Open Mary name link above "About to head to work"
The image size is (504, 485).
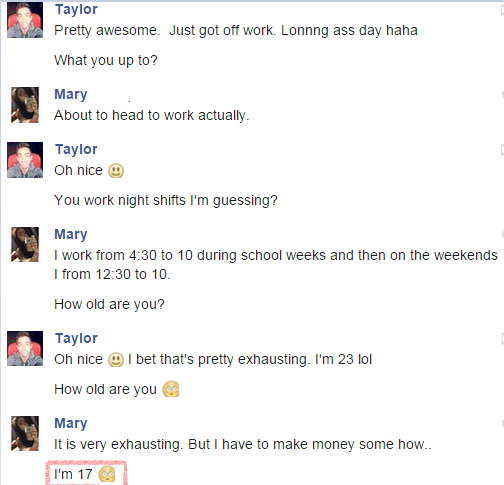(71, 95)
